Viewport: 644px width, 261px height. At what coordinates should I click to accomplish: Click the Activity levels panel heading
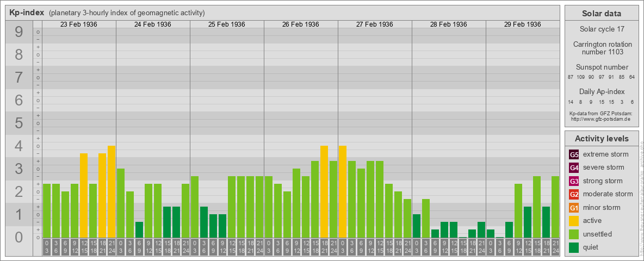click(602, 139)
